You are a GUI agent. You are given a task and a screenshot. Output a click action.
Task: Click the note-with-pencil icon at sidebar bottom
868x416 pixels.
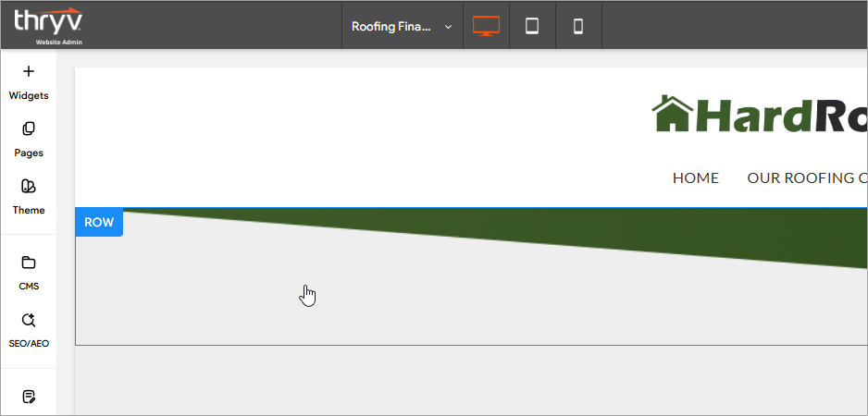click(x=28, y=397)
